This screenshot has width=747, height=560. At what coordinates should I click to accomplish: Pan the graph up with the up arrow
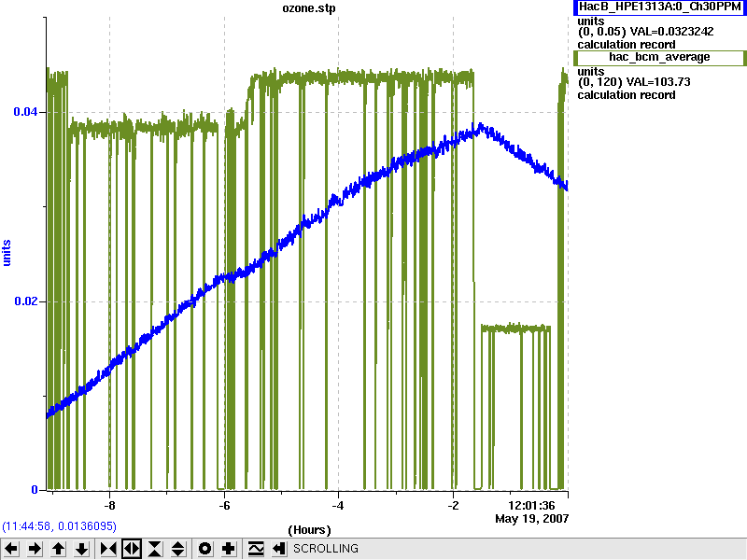pos(59,549)
